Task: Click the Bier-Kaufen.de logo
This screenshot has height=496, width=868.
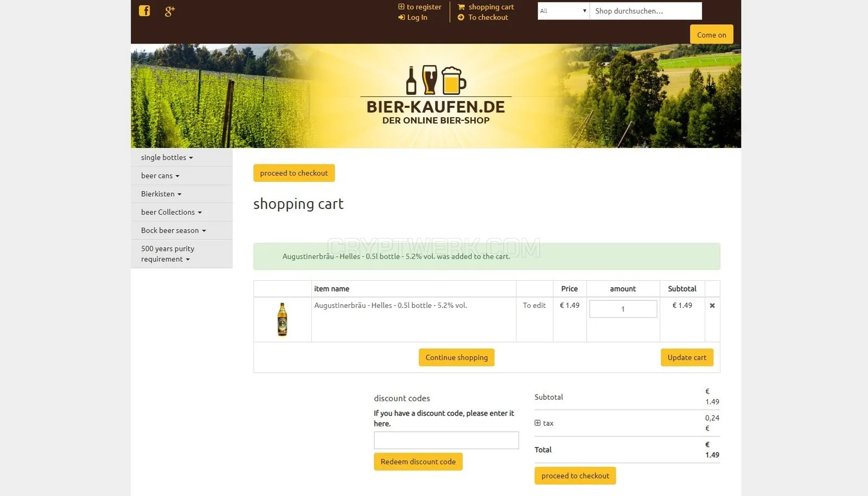Action: (436, 95)
